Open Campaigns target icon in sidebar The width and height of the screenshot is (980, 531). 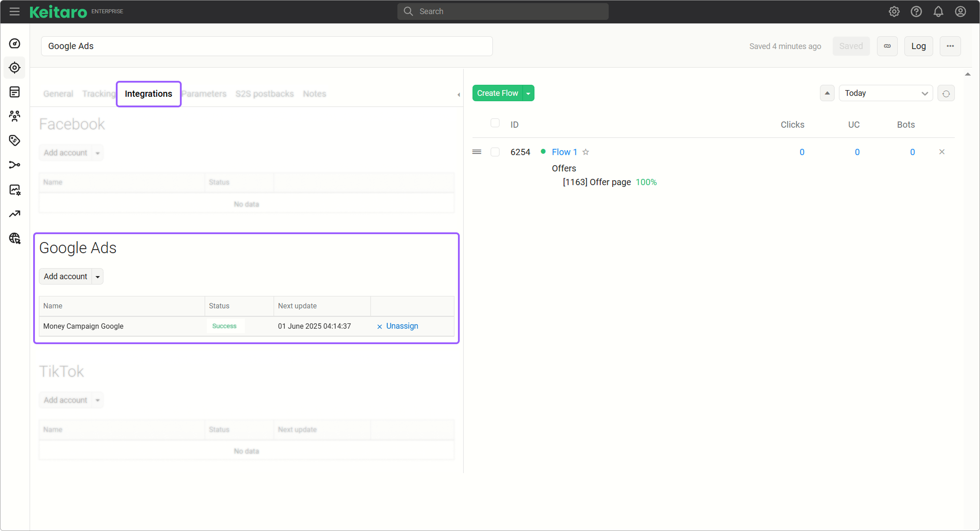point(15,68)
